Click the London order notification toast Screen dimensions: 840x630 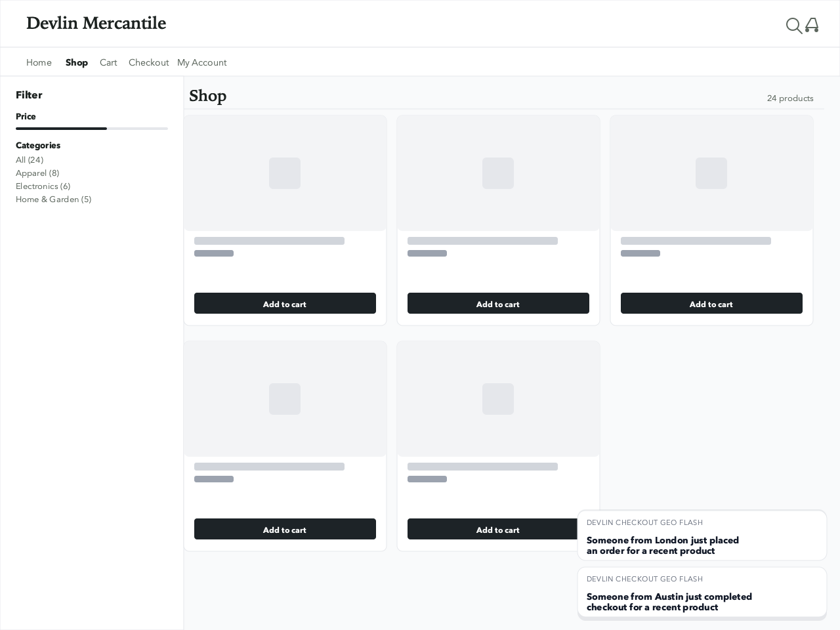702,535
